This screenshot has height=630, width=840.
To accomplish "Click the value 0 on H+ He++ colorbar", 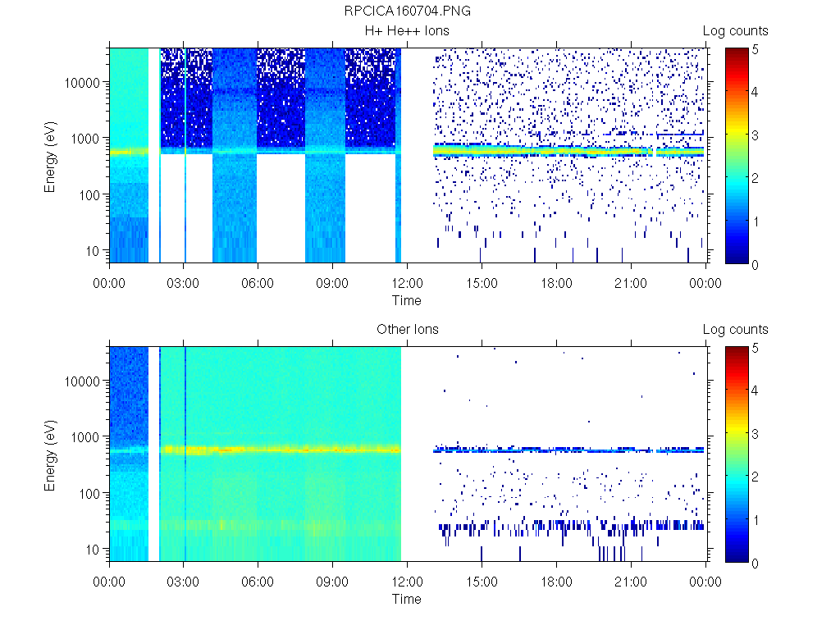I will pos(756,265).
